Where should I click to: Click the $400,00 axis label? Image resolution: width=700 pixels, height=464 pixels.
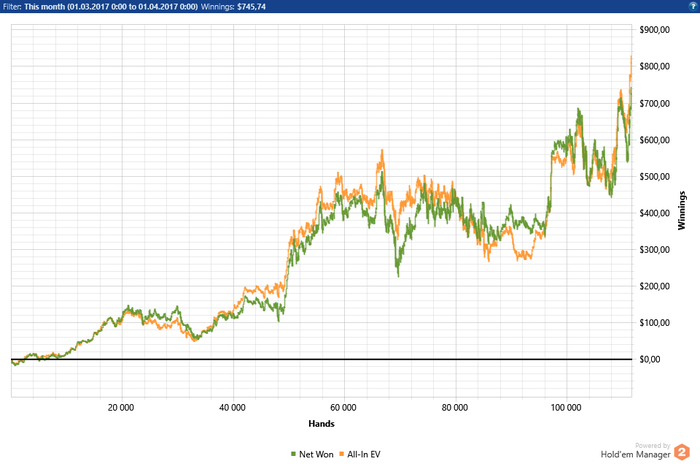point(654,213)
